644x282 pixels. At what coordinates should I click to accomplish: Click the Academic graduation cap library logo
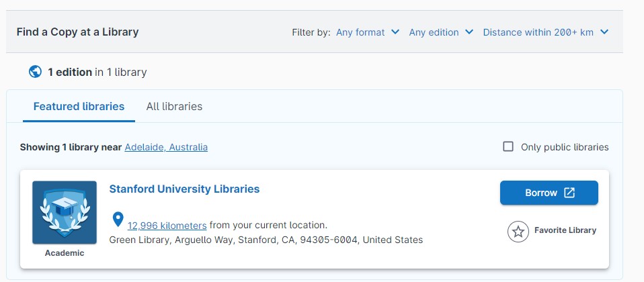click(65, 213)
